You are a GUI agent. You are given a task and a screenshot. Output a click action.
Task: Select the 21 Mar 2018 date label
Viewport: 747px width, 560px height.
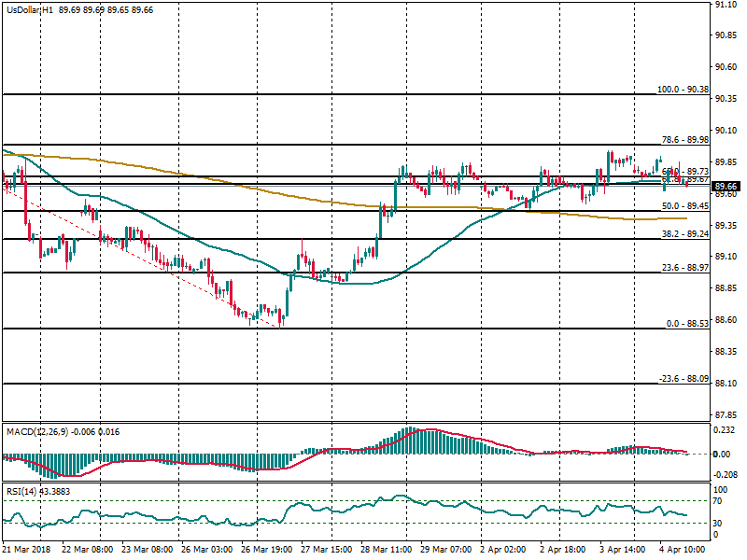tap(25, 552)
